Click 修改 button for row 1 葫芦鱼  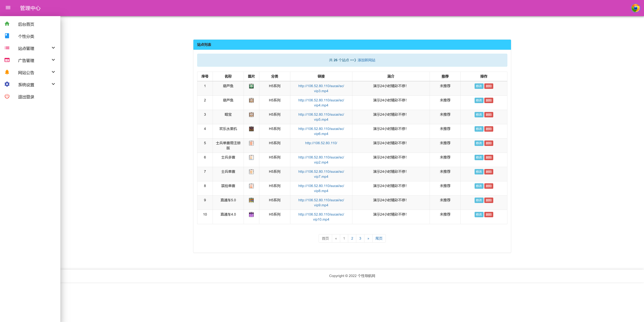pyautogui.click(x=479, y=86)
